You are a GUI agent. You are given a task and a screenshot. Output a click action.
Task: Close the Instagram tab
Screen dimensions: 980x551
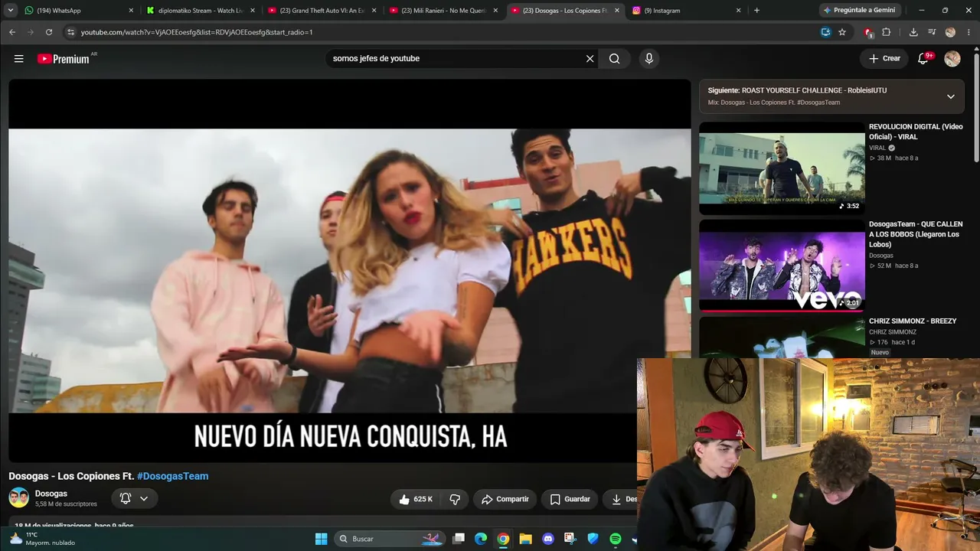pyautogui.click(x=738, y=11)
